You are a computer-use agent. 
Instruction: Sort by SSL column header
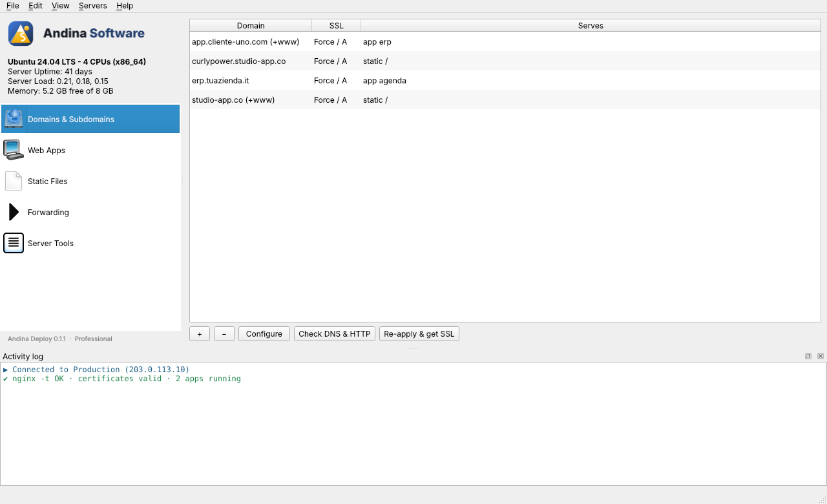tap(337, 26)
